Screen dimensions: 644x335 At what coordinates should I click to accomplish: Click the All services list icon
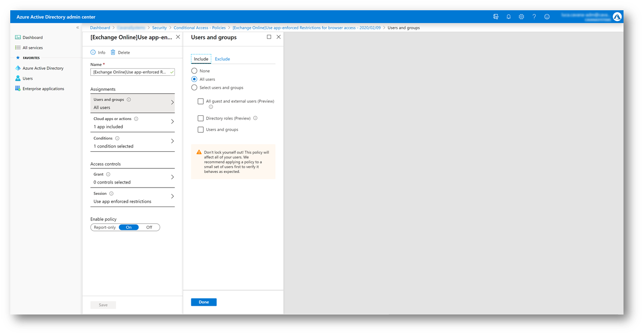(18, 48)
